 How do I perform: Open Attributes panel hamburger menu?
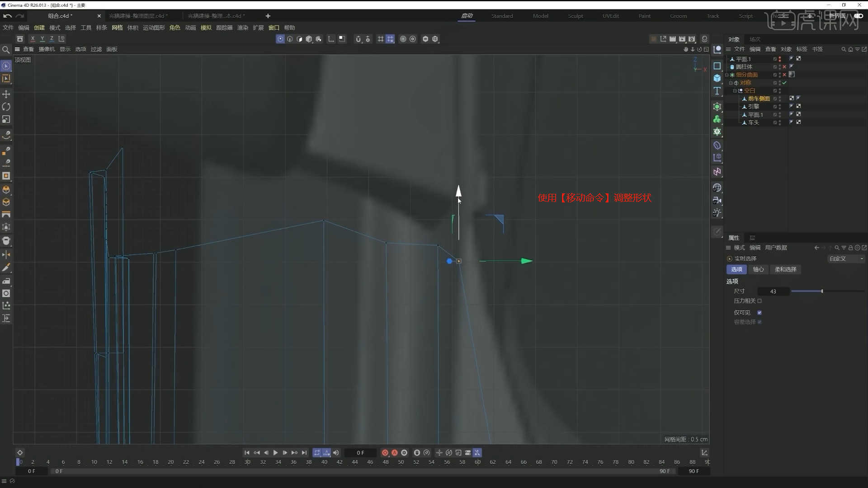pyautogui.click(x=728, y=248)
